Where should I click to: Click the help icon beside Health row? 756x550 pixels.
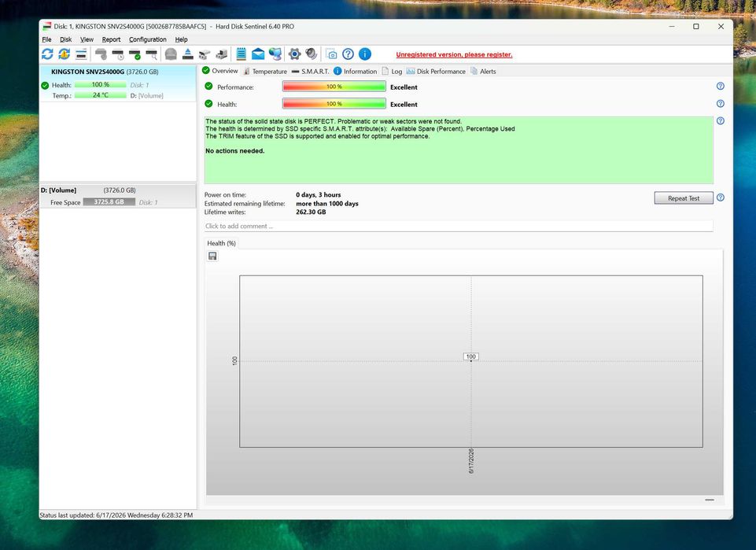721,104
